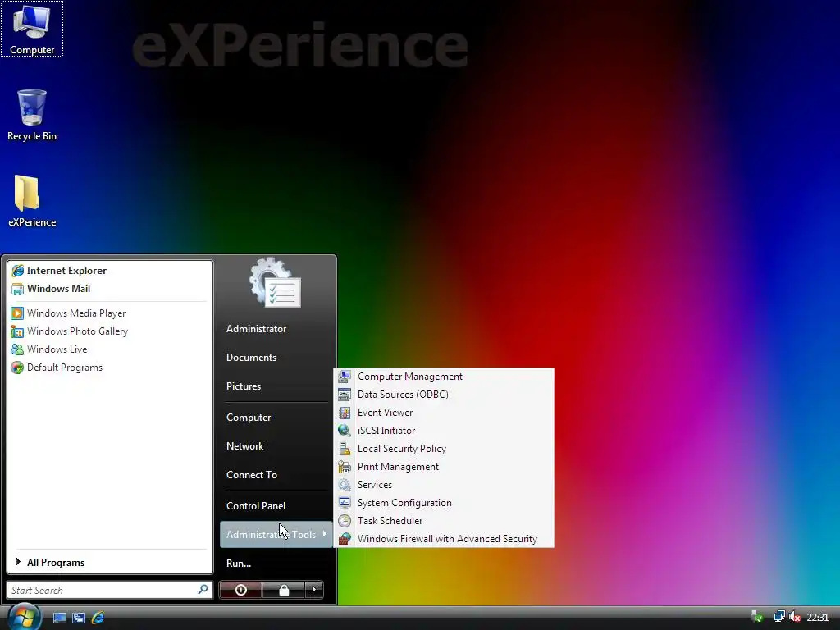This screenshot has height=630, width=840.
Task: Click the user account picture in the Start menu
Action: (x=276, y=283)
